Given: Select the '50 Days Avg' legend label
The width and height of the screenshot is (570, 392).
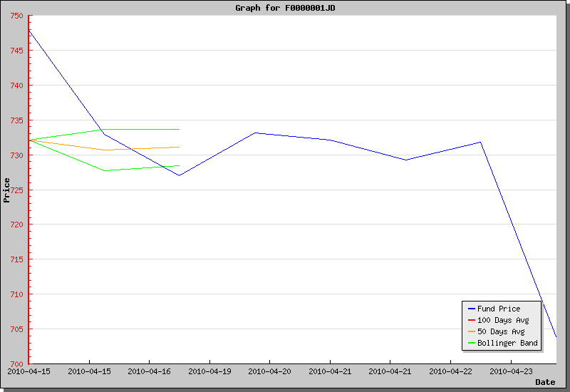Looking at the screenshot, I should coord(501,331).
